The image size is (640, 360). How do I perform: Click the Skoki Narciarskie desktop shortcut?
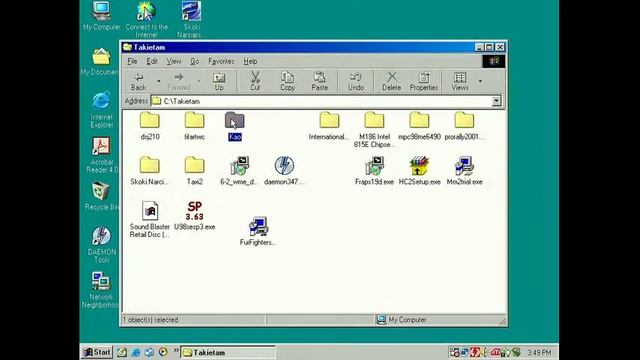(x=191, y=20)
